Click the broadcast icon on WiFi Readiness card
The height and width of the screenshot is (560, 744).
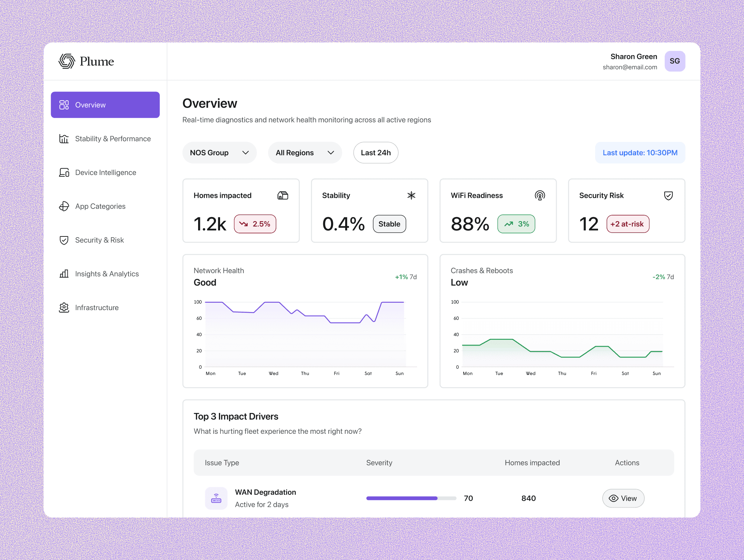[540, 195]
